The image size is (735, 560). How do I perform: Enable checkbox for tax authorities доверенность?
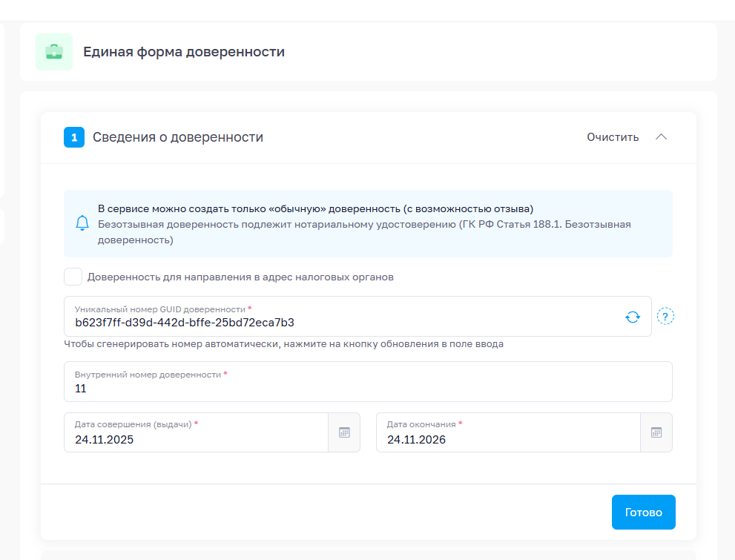tap(73, 277)
